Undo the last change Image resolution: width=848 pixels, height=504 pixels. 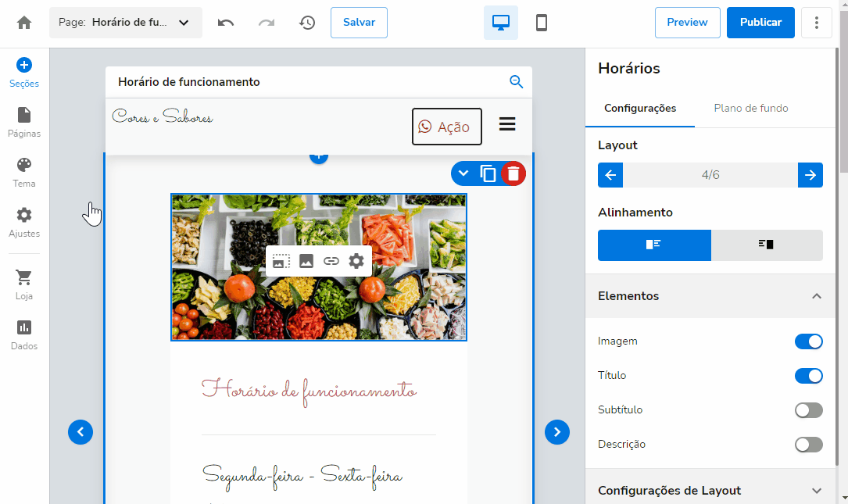click(226, 23)
